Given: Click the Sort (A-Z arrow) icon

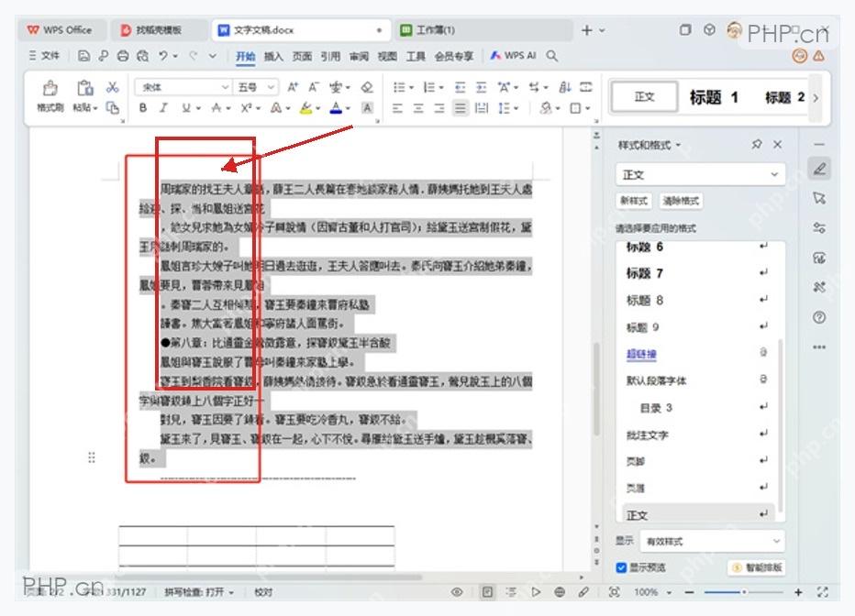Looking at the screenshot, I should [x=565, y=87].
